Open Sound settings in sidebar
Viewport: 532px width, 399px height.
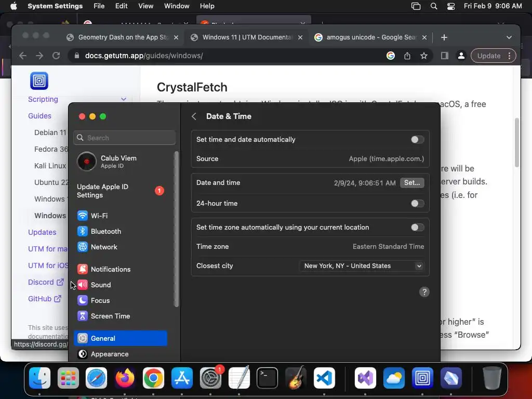pyautogui.click(x=121, y=285)
